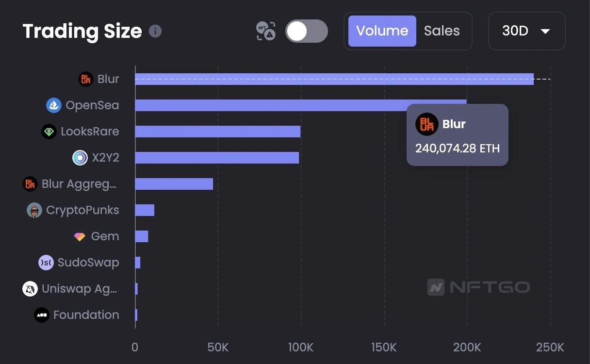Click the LooksRare volume bar
Screen dimensions: 590x364
click(217, 132)
